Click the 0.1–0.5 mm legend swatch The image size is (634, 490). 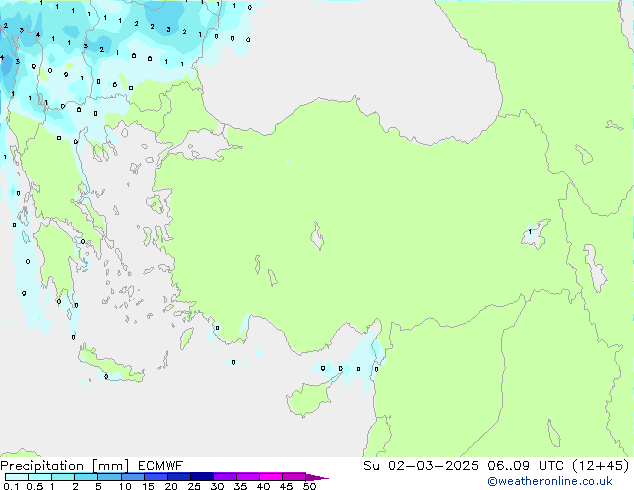(17, 477)
